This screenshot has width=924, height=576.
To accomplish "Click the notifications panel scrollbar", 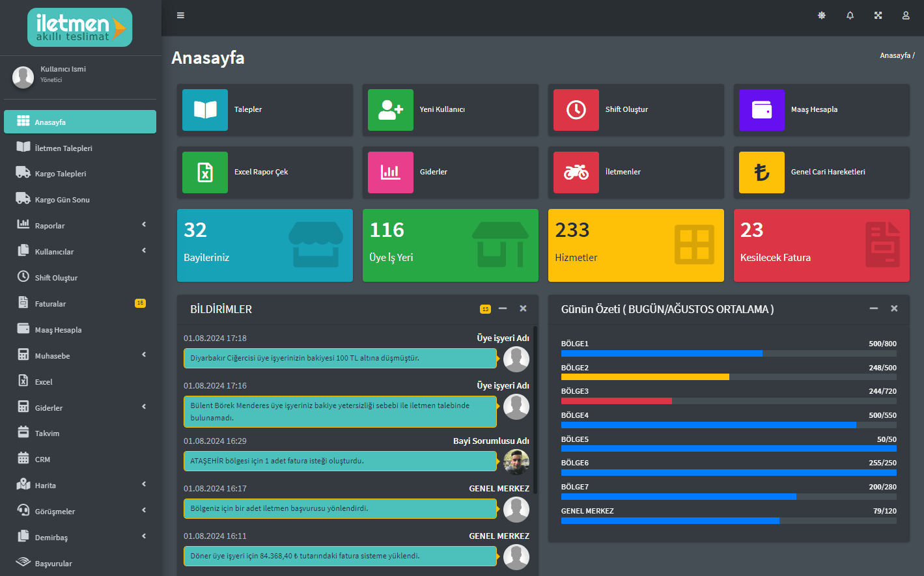I will [535, 410].
